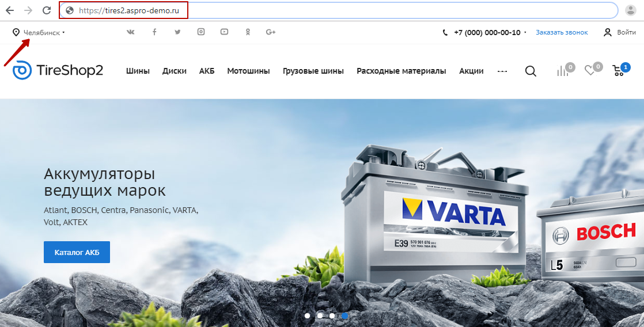Open the Google Plus social link
Image resolution: width=644 pixels, height=327 pixels.
pyautogui.click(x=271, y=32)
